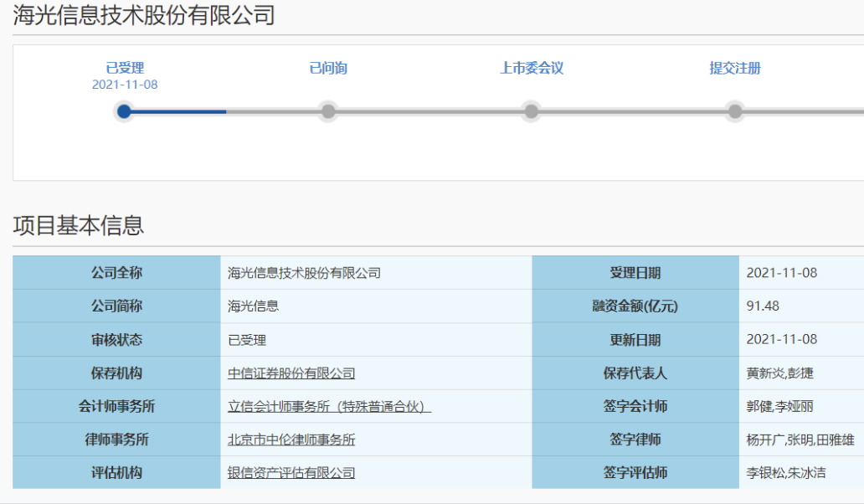Open the 中信证券股份有限公司 sponsor link
864x504 pixels.
pyautogui.click(x=291, y=373)
